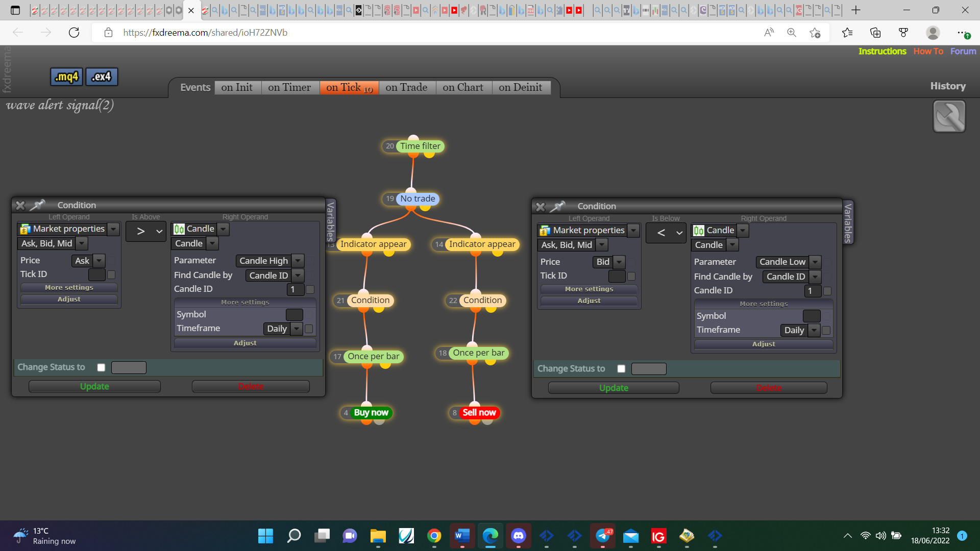The width and height of the screenshot is (980, 551).
Task: Open the Instructions link
Action: point(882,51)
